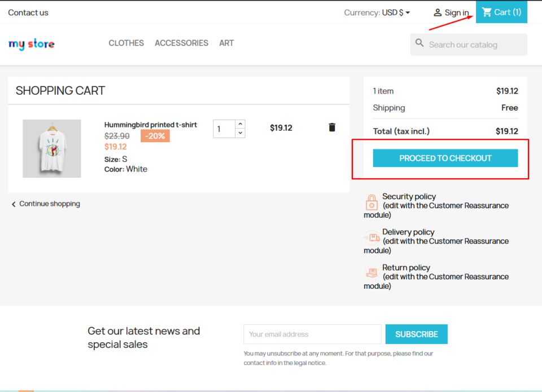The width and height of the screenshot is (542, 392).
Task: Click the newsletter email address field
Action: [312, 334]
